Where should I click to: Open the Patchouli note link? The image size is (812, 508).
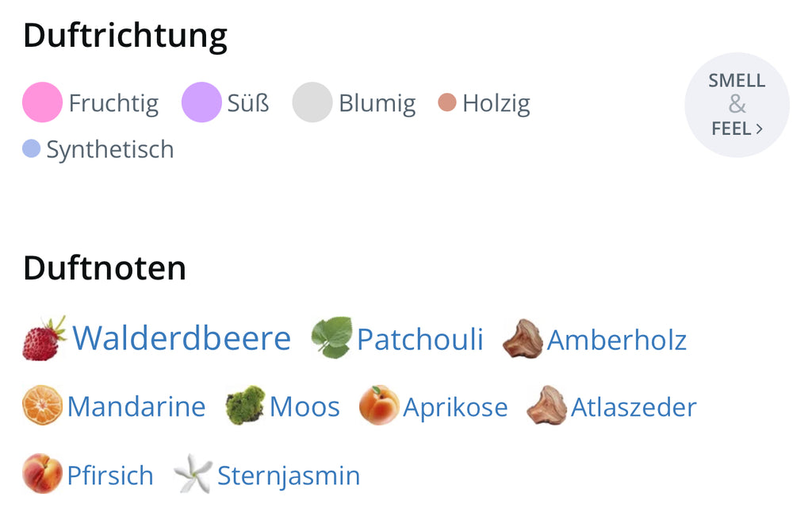419,340
